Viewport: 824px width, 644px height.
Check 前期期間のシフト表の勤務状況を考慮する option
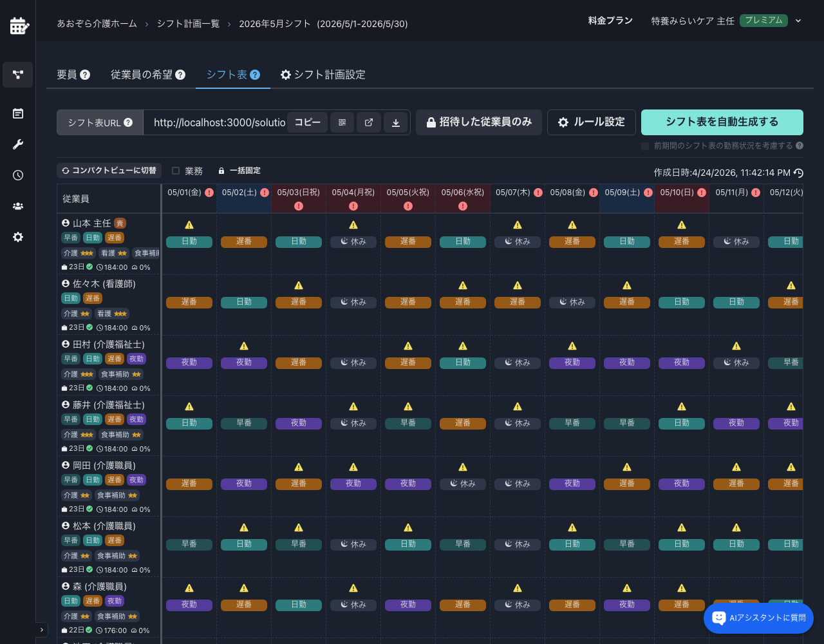[x=645, y=146]
